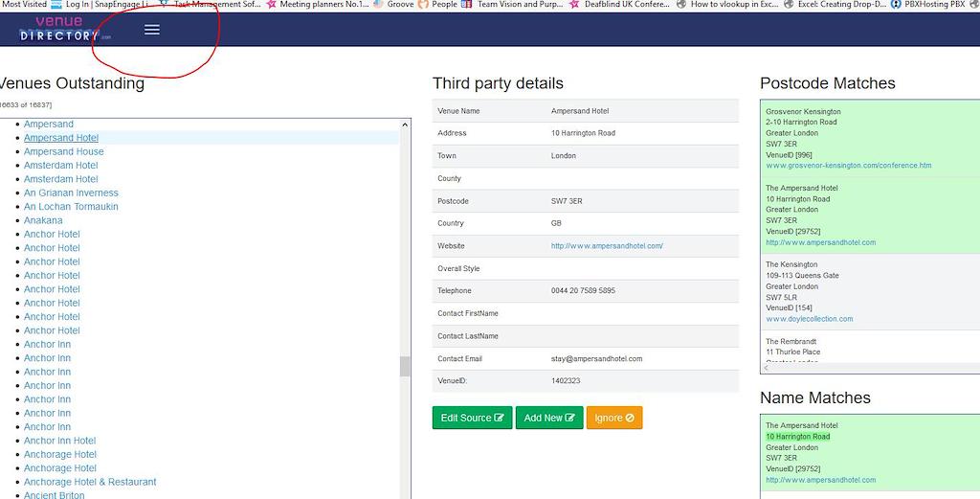Image resolution: width=980 pixels, height=499 pixels.
Task: Open the Groove bookmark
Action: (x=393, y=4)
